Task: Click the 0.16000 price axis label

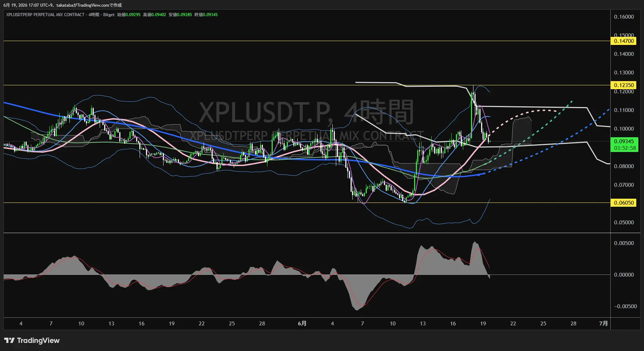Action: coord(624,17)
